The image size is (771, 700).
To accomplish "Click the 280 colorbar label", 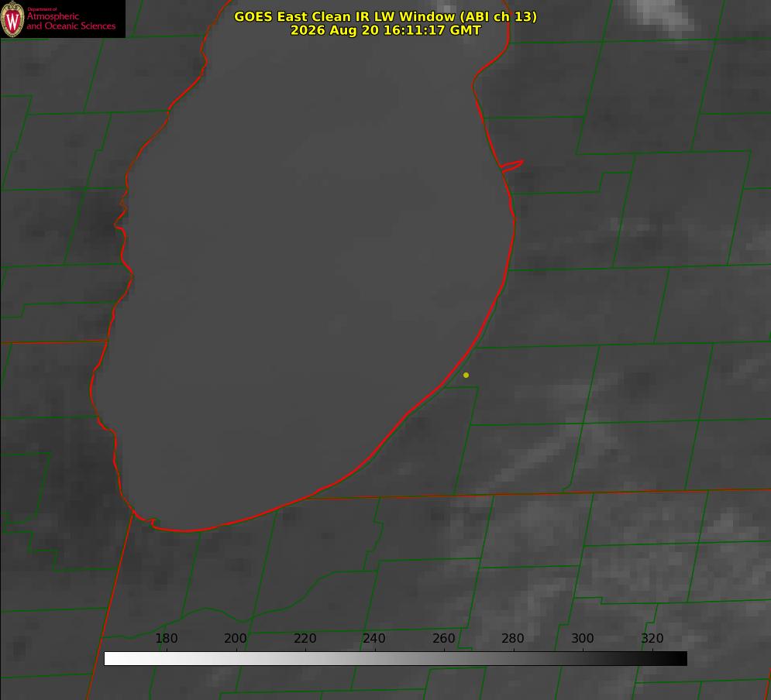I will pos(513,638).
